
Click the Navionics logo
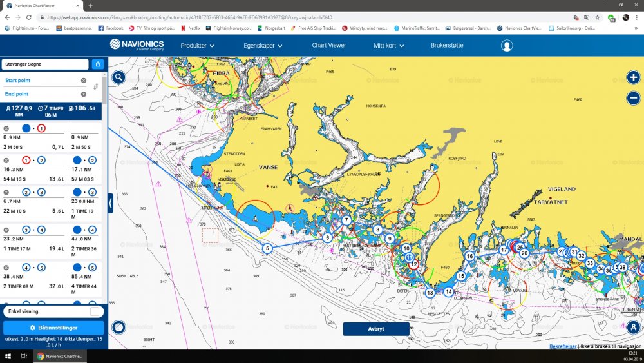(137, 44)
